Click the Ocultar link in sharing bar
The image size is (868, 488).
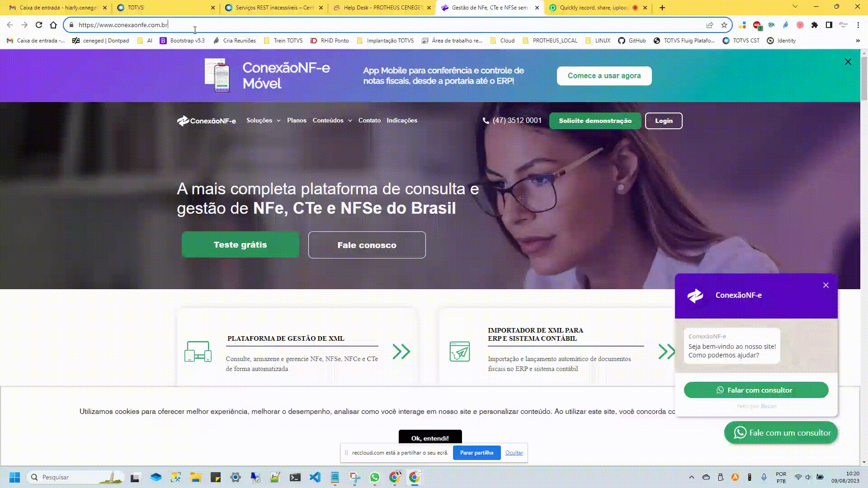[514, 453]
